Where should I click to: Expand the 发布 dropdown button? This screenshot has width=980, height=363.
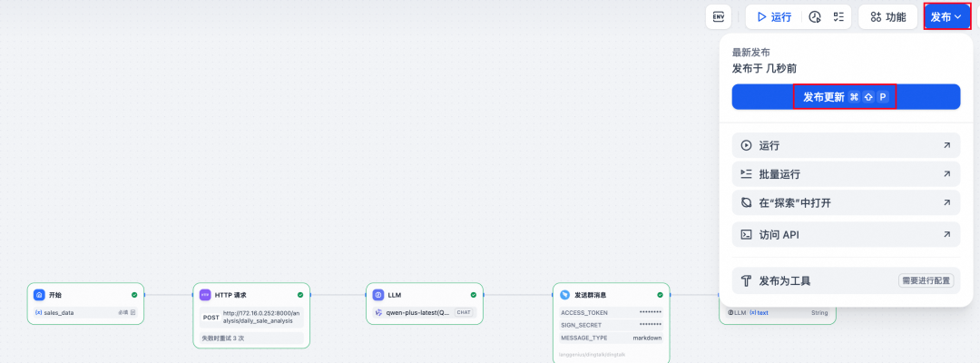[946, 17]
